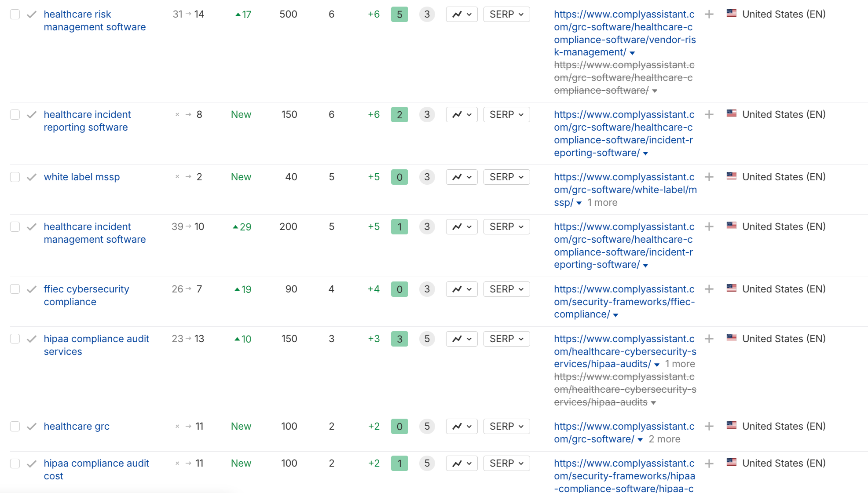The height and width of the screenshot is (493, 868).
Task: Check the ffiec cybersecurity compliance row
Action: point(15,289)
